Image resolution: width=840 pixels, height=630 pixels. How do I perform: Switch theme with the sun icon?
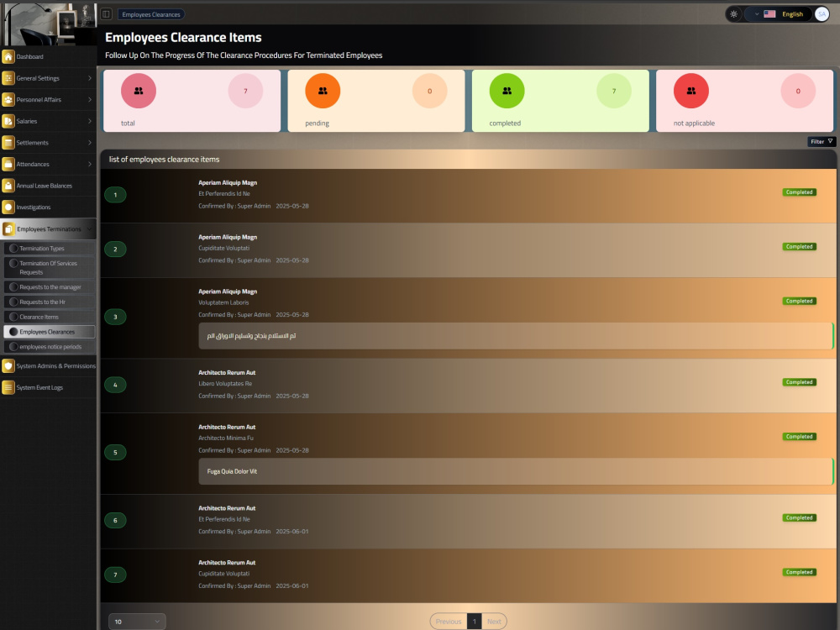tap(734, 14)
